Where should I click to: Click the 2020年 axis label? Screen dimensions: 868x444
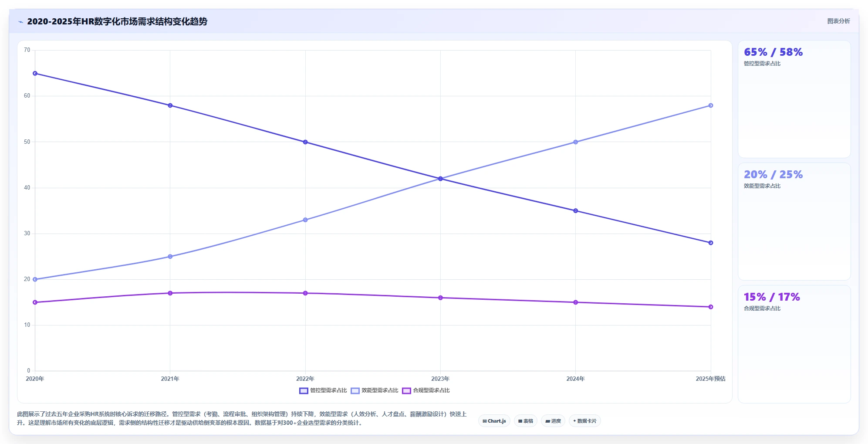(35, 379)
